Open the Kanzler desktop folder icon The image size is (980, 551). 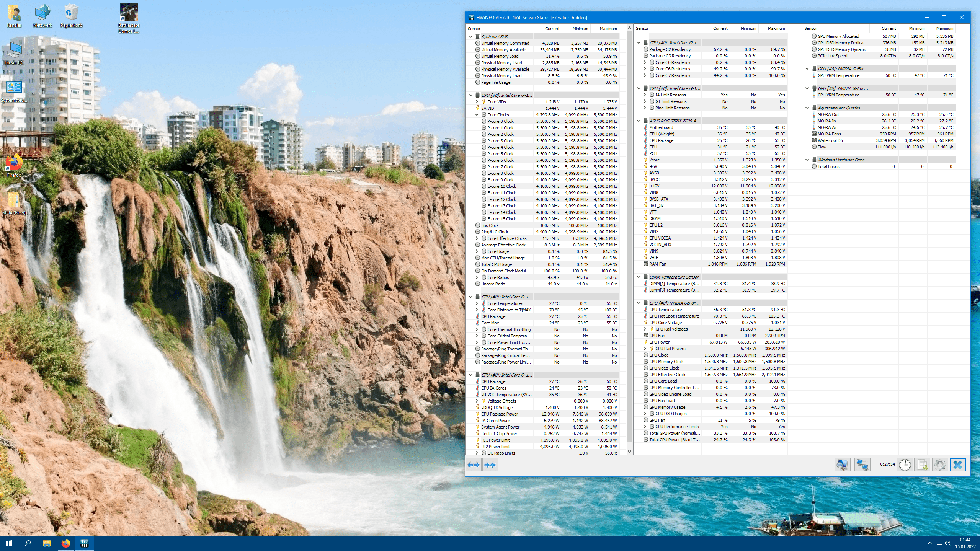[x=14, y=16]
